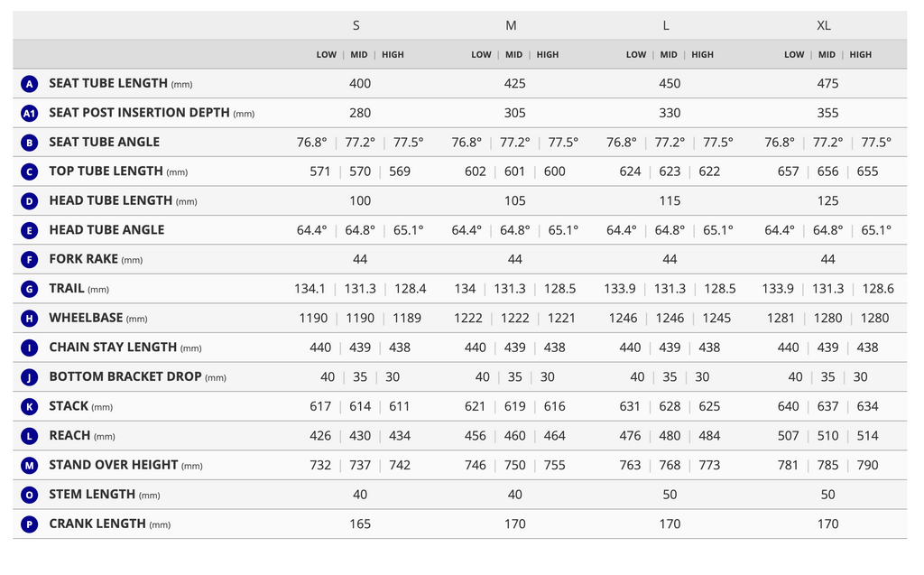This screenshot has height=575, width=924.
Task: Select the H marker for Wheelbase
Action: 29,319
